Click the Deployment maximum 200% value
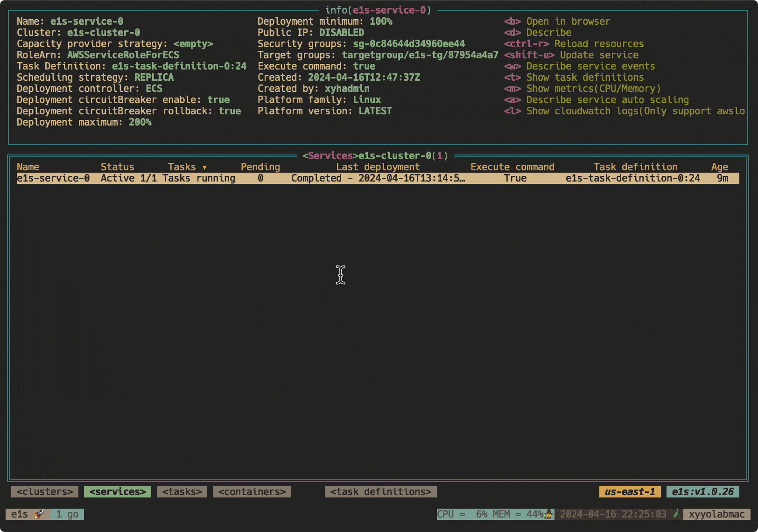This screenshot has width=758, height=532. click(x=140, y=122)
